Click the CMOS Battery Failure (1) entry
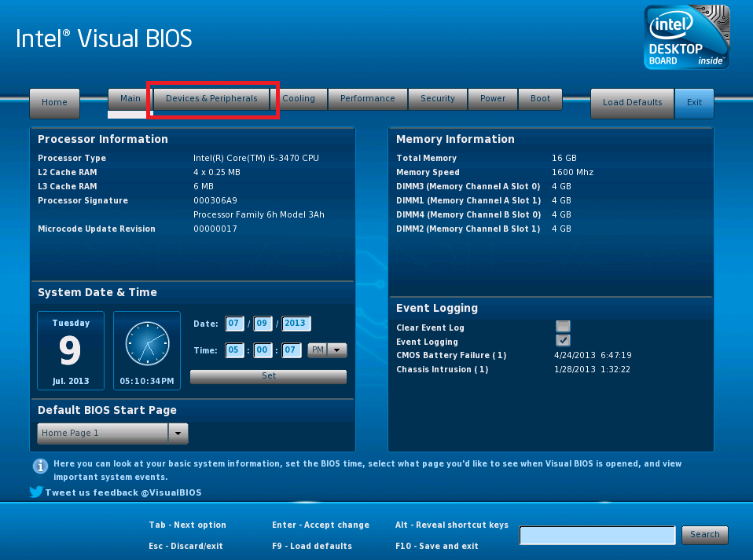This screenshot has width=753, height=560. 451,355
